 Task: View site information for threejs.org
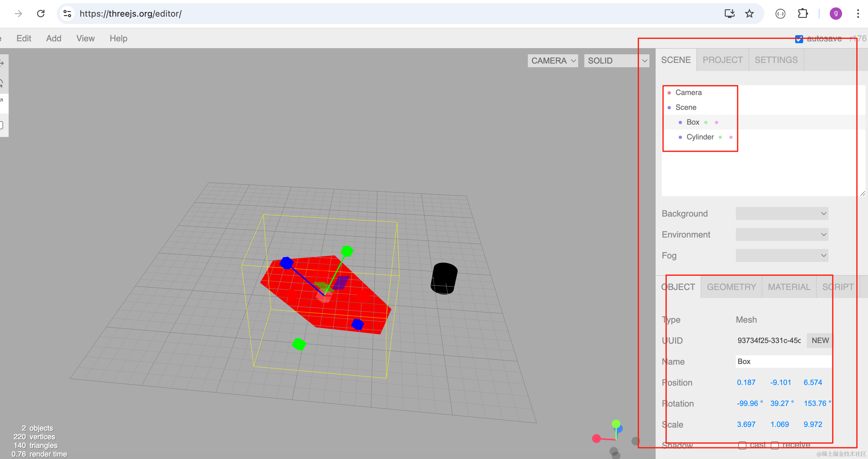coord(67,14)
